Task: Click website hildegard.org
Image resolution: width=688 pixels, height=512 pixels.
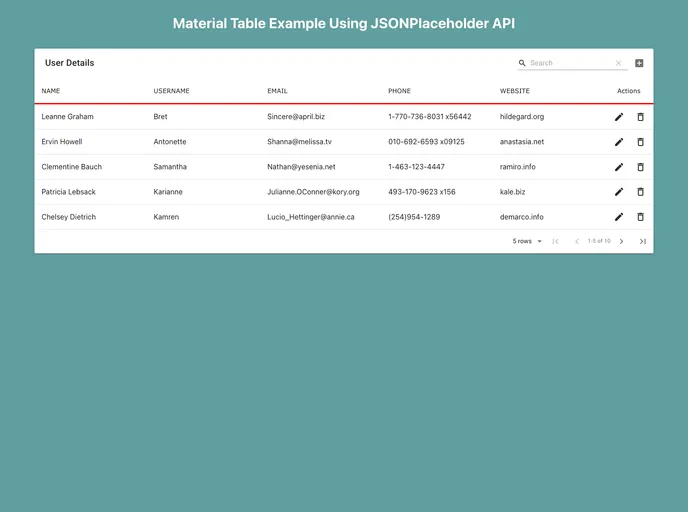Action: (522, 117)
